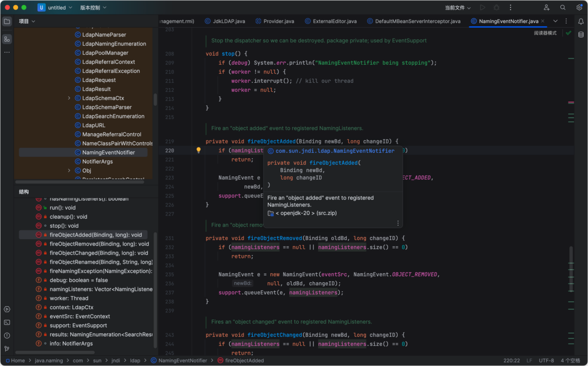
Task: Close the NamingEventNotifier.java tab
Action: pyautogui.click(x=543, y=22)
